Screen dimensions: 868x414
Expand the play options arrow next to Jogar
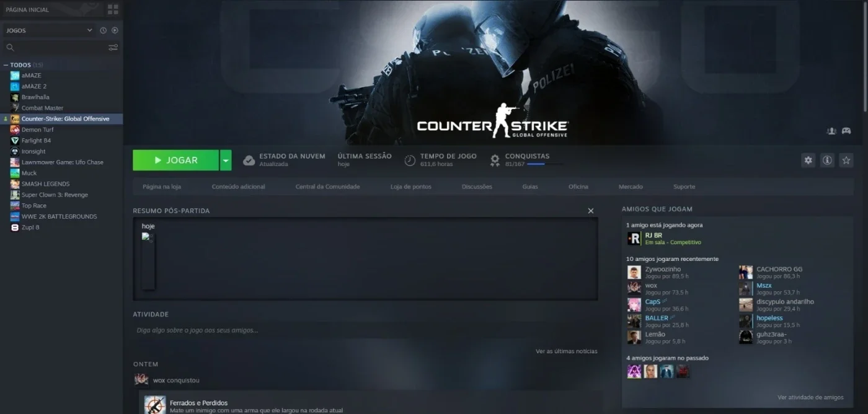pos(226,160)
